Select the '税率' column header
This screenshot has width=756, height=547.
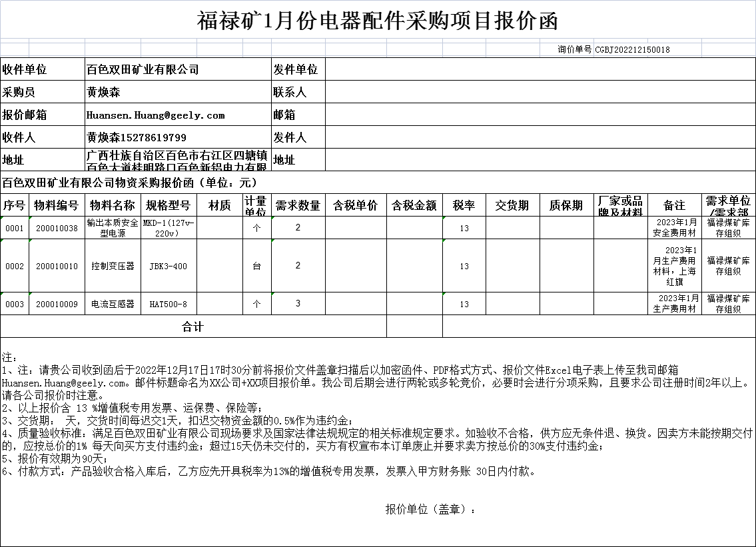pos(464,205)
